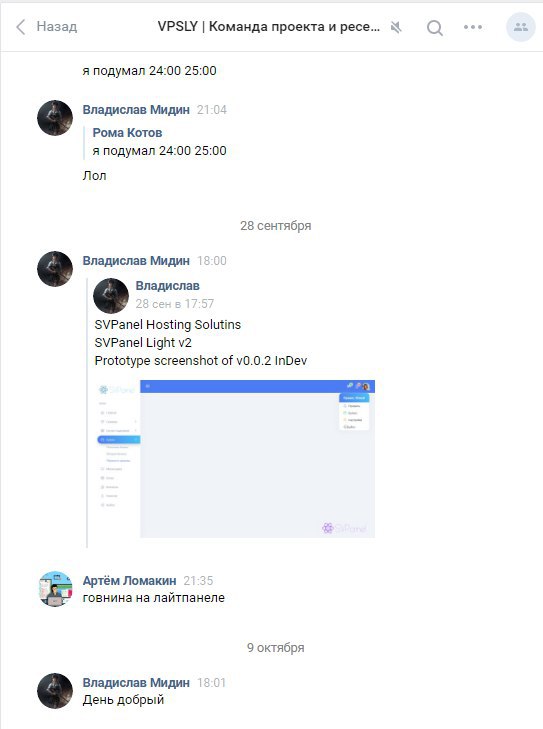The width and height of the screenshot is (543, 729).
Task: Open Владислав Мидин avatar at 18:00
Action: click(x=55, y=269)
